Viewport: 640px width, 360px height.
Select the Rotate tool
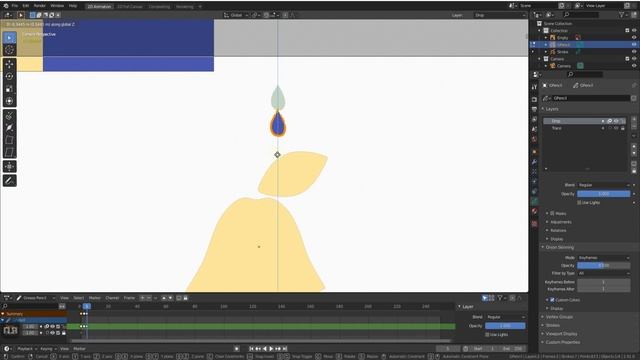coord(9,76)
